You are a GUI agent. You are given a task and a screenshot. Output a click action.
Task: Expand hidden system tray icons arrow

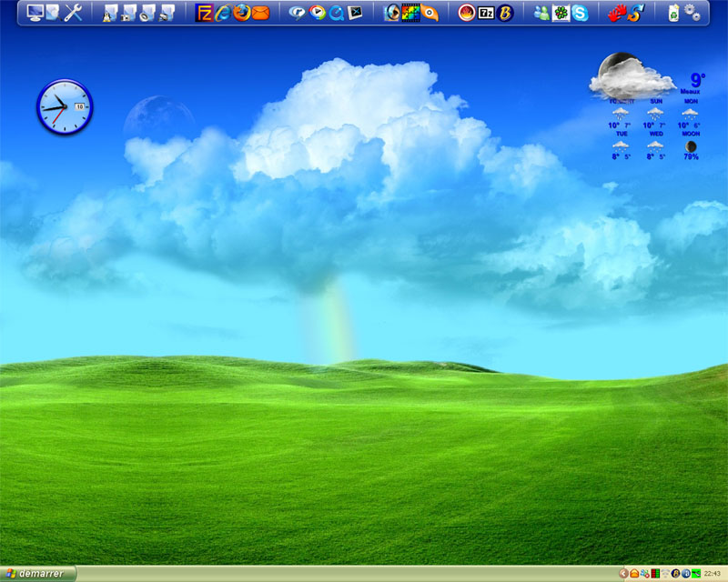click(x=623, y=574)
